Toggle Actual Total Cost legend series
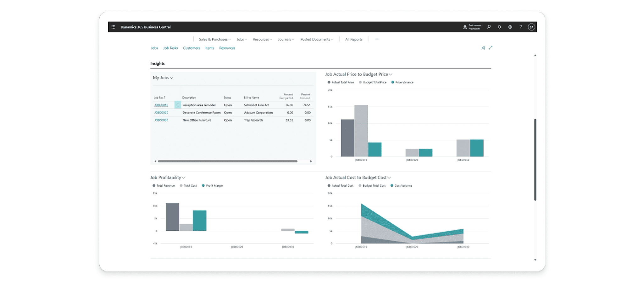The width and height of the screenshot is (644, 285). (x=340, y=186)
